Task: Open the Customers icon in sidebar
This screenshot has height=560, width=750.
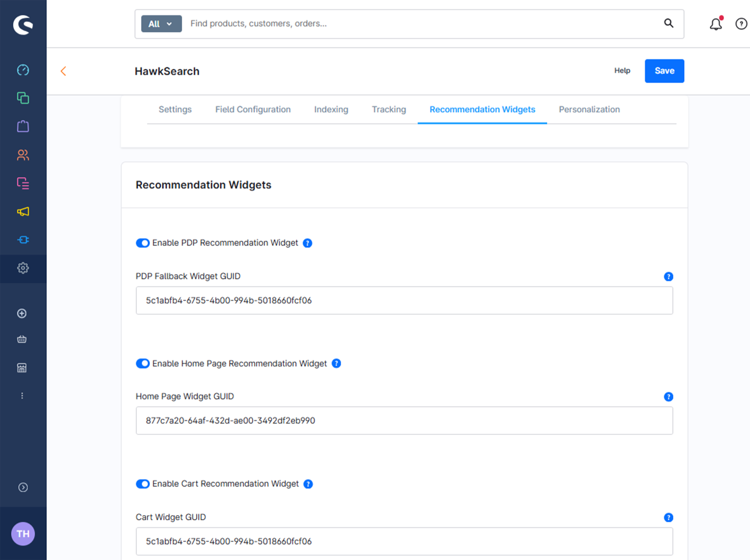Action: [23, 155]
